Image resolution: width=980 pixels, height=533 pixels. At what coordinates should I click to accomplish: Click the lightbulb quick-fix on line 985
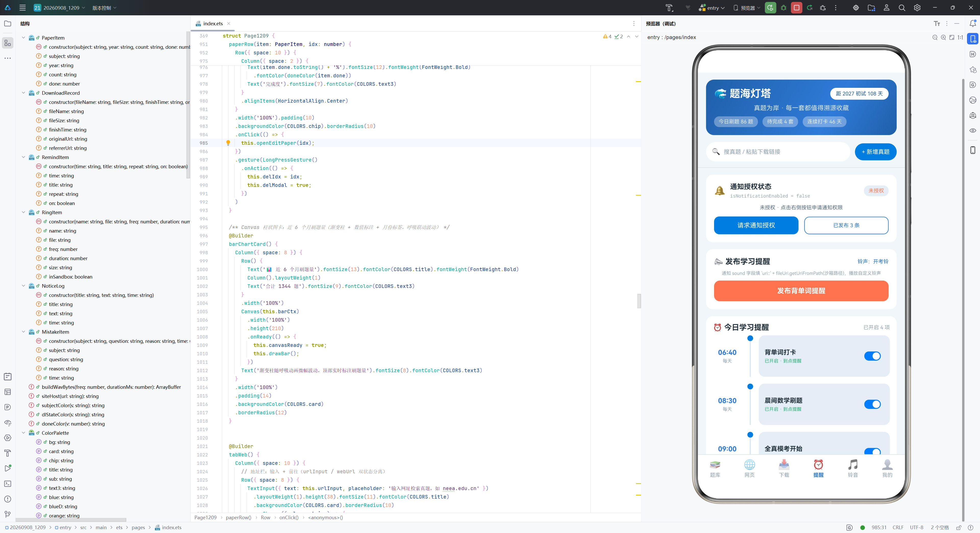228,143
